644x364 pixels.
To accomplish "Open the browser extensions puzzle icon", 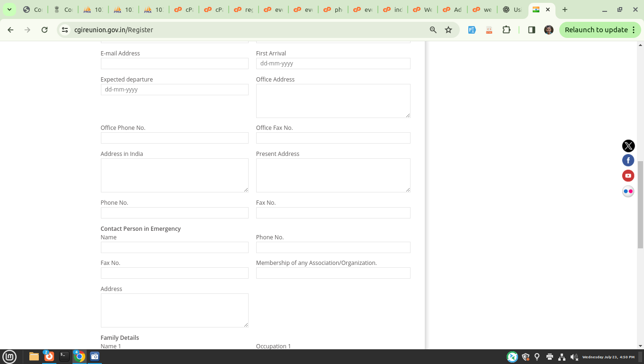I will (x=506, y=30).
